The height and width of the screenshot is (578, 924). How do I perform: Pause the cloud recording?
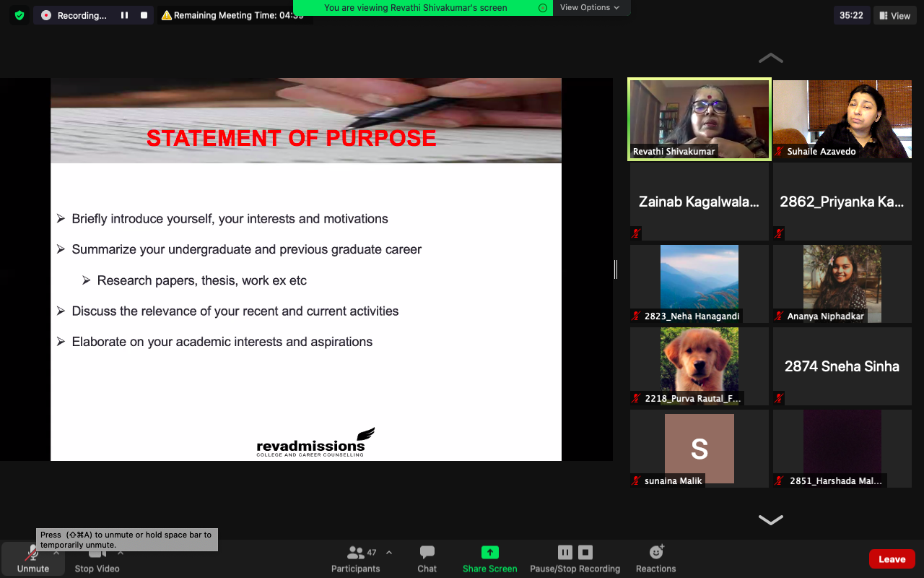(x=565, y=551)
